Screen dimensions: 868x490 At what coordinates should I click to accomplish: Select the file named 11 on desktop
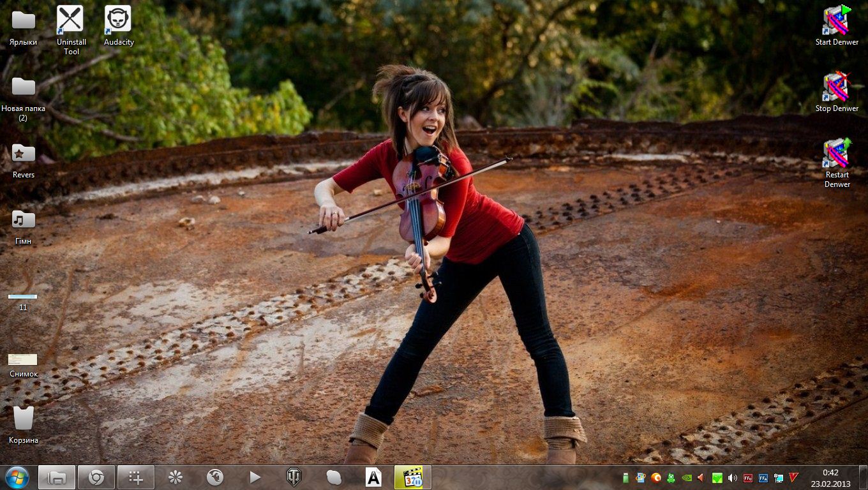pos(23,297)
